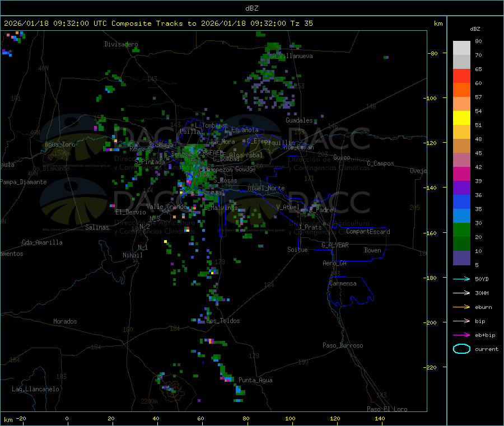Image resolution: width=504 pixels, height=426 pixels.
Task: Click the Algarrobal place label
Action: click(x=246, y=155)
